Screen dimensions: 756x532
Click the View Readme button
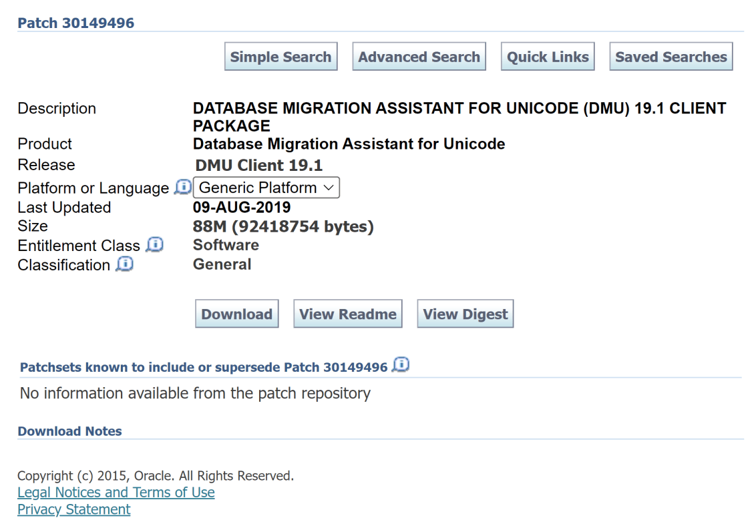click(x=347, y=314)
